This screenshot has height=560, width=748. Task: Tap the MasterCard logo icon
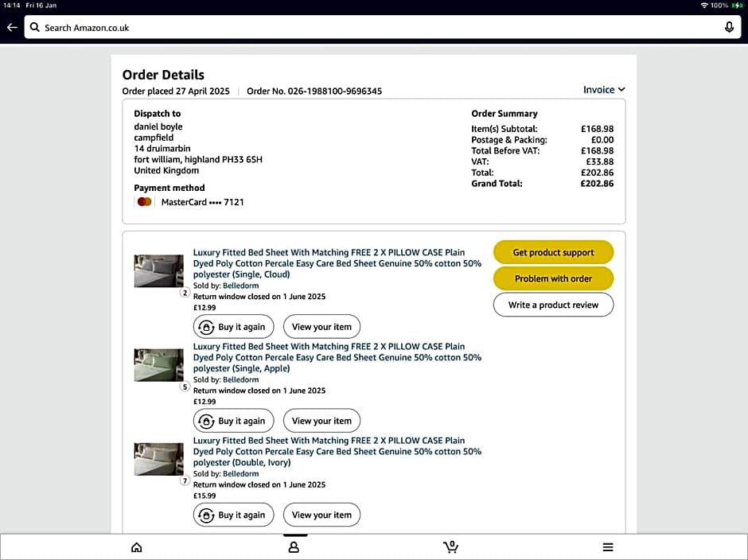(x=144, y=202)
